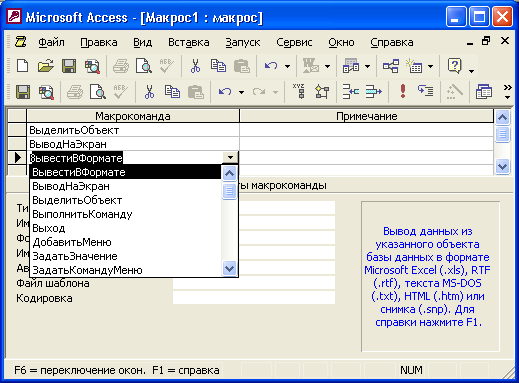Open Microsoft Access Help question mark icon
The image size is (519, 383).
pos(455,66)
